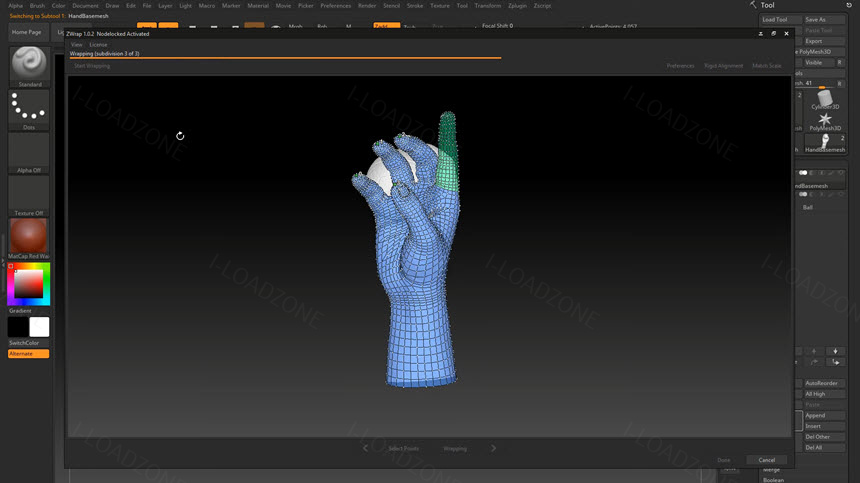
Task: Click Export in Tool panel
Action: click(x=824, y=41)
